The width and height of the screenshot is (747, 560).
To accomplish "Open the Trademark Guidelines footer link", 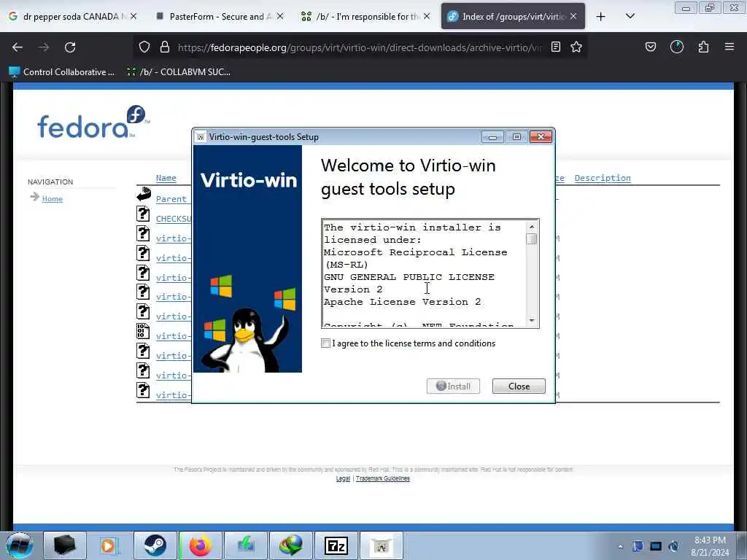I will tap(382, 478).
